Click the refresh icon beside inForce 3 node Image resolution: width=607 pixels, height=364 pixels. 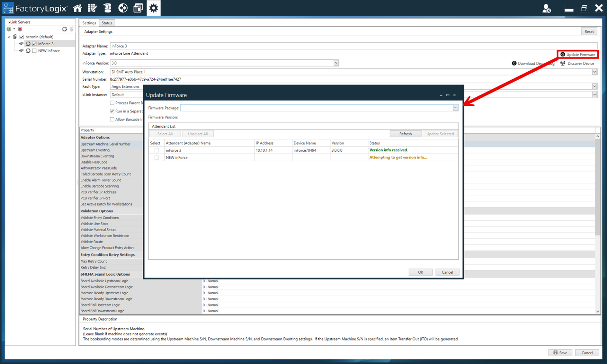tap(28, 44)
